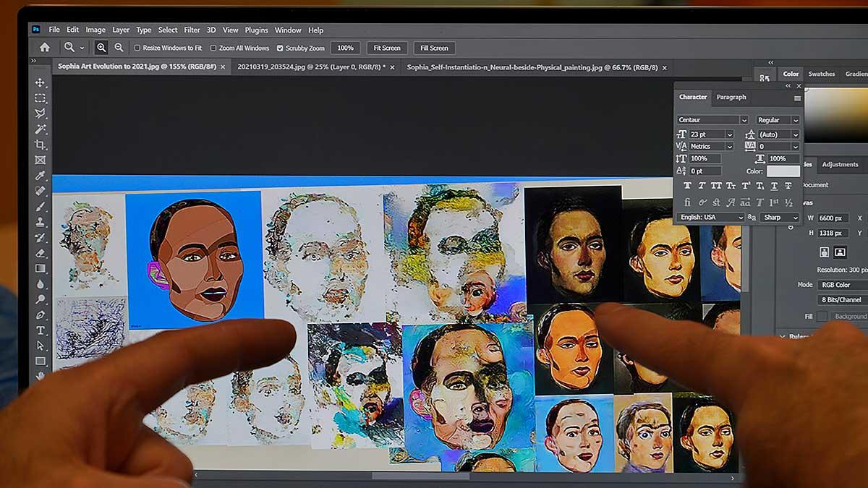
Task: Open the RGB Color mode dropdown
Action: click(843, 285)
